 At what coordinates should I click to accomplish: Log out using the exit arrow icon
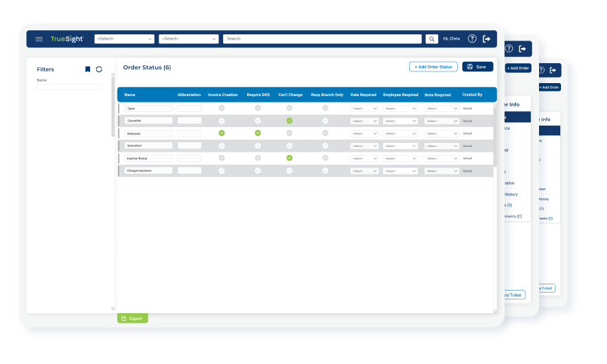pos(487,39)
